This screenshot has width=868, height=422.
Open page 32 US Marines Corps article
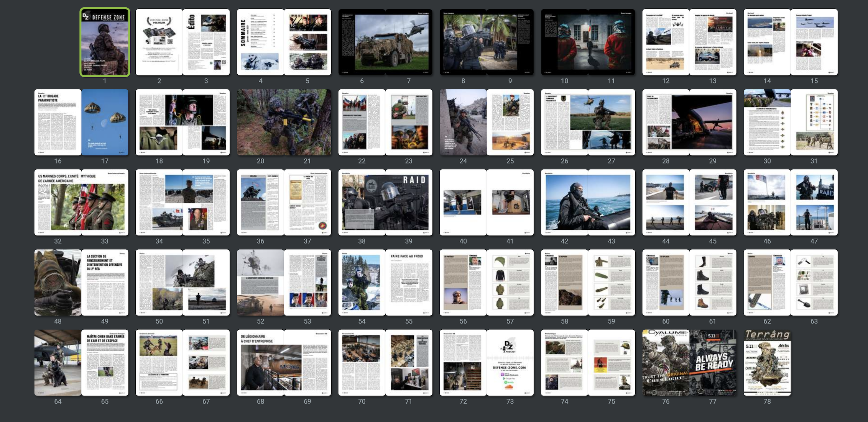click(x=58, y=202)
